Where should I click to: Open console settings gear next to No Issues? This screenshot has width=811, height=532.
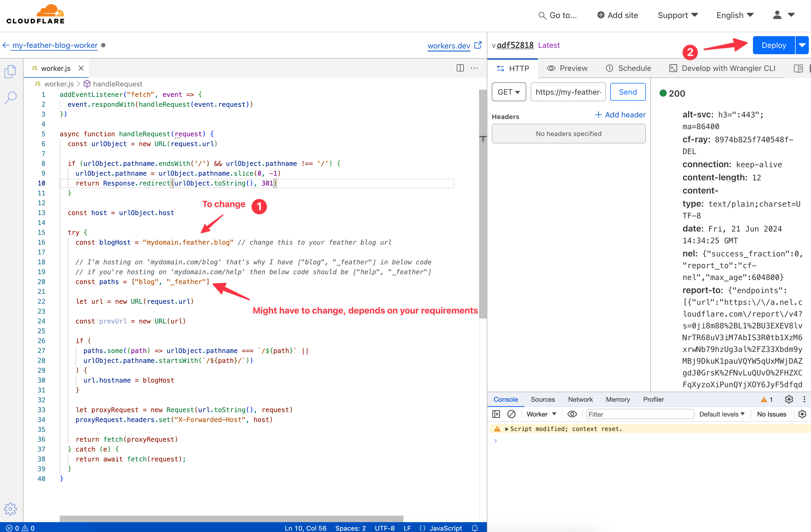[802, 414]
